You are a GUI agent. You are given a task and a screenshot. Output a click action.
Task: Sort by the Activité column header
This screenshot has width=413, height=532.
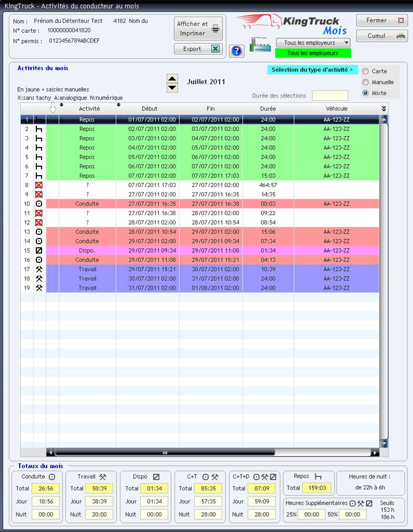pos(89,109)
